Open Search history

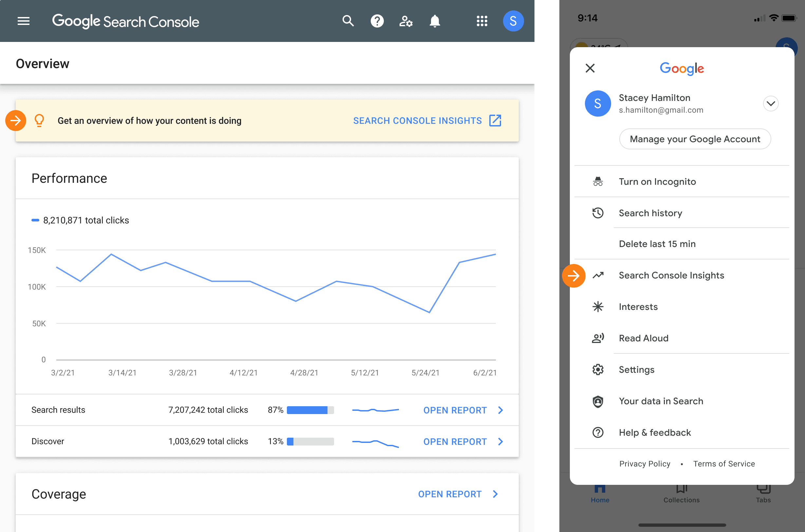pos(650,213)
